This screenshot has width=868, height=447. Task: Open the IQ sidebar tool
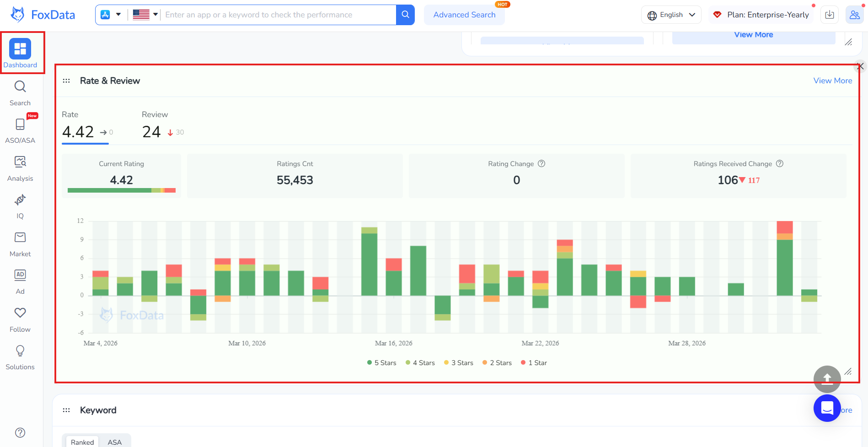click(20, 200)
